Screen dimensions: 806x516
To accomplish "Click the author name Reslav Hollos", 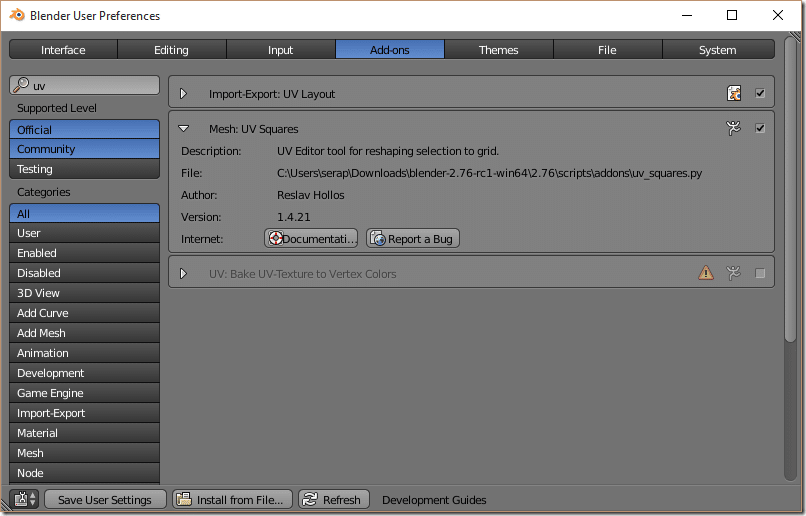I will pos(310,195).
